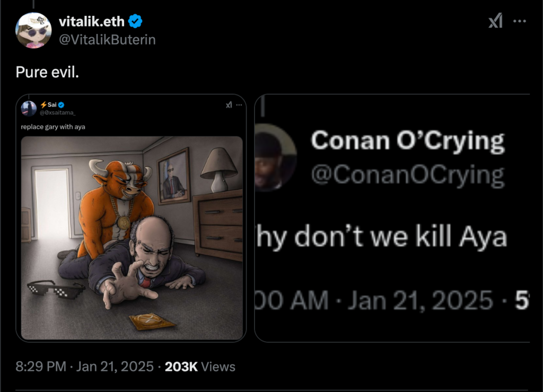
Task: Click vitalik.eth's profile avatar
Action: click(x=33, y=30)
